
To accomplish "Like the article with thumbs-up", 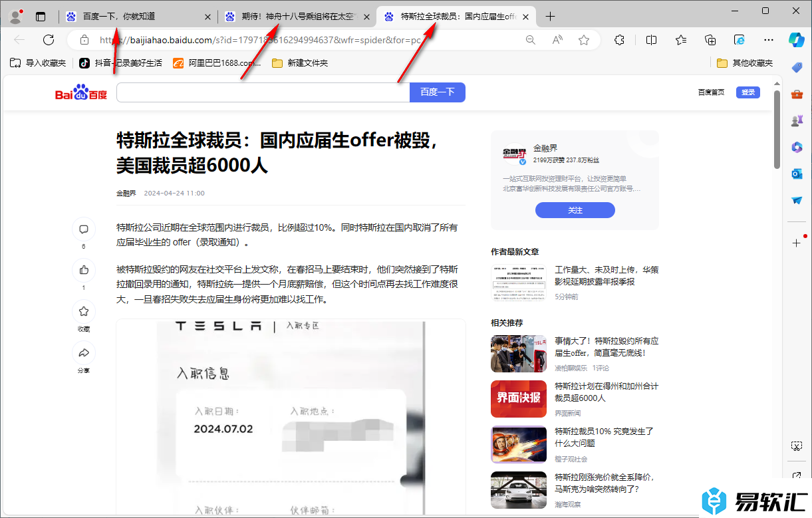I will [x=84, y=270].
